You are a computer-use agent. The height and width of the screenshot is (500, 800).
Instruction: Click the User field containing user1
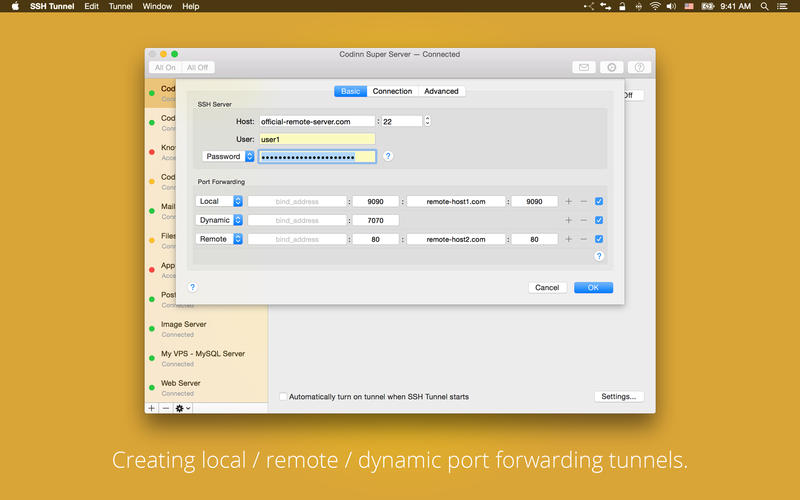317,139
